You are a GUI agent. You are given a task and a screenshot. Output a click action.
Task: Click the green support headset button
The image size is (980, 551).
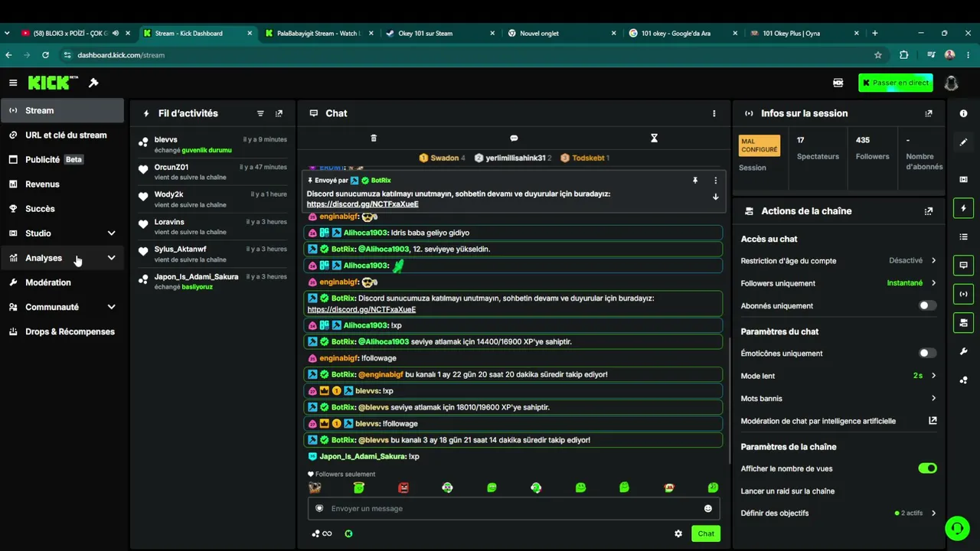coord(956,528)
